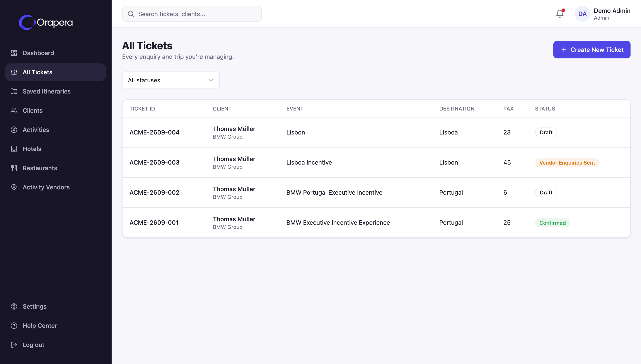
Task: Click the TICKET ID column header
Action: [x=142, y=109]
